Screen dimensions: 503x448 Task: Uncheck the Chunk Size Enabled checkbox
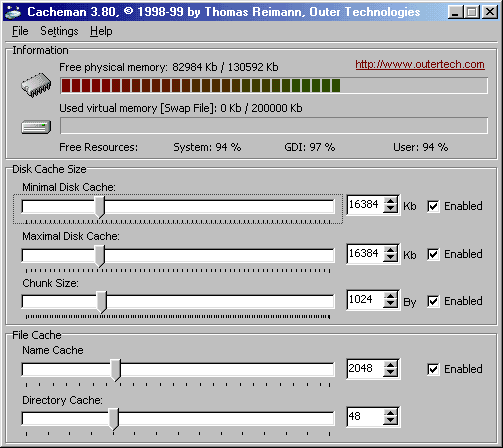tap(433, 301)
